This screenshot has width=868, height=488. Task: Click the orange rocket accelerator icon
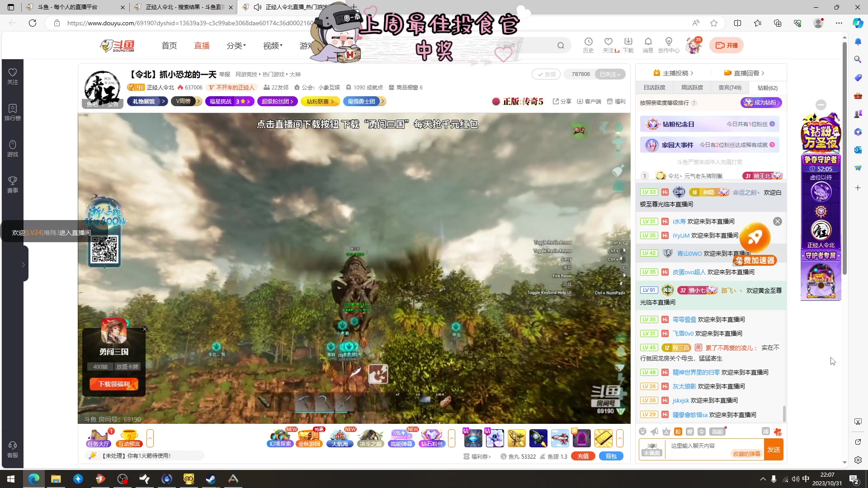tap(755, 237)
